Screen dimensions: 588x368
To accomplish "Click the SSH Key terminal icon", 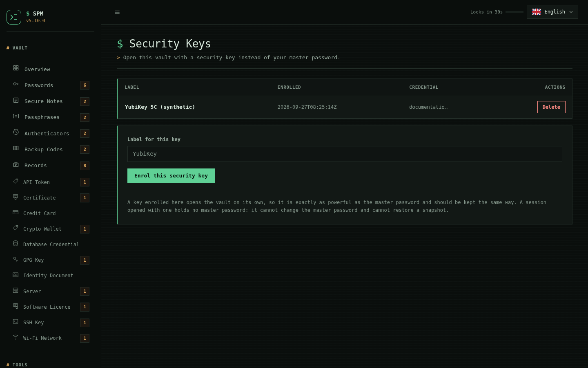I will pyautogui.click(x=16, y=321).
